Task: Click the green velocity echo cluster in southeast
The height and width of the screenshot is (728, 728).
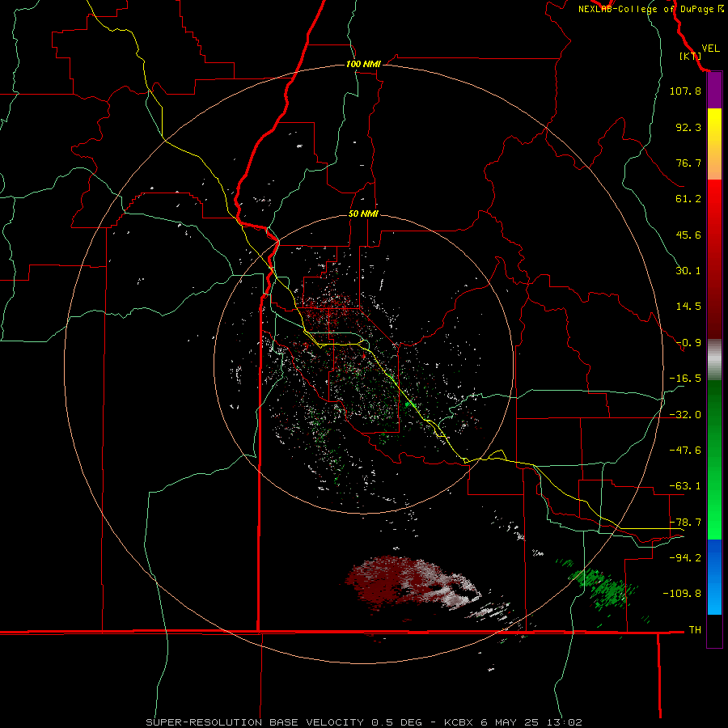Action: point(603,587)
